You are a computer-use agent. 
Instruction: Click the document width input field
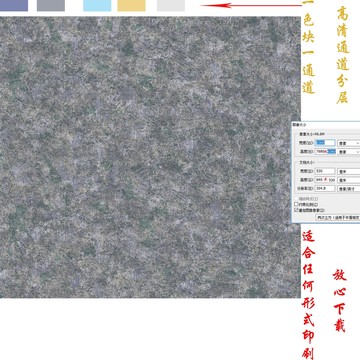(x=325, y=171)
